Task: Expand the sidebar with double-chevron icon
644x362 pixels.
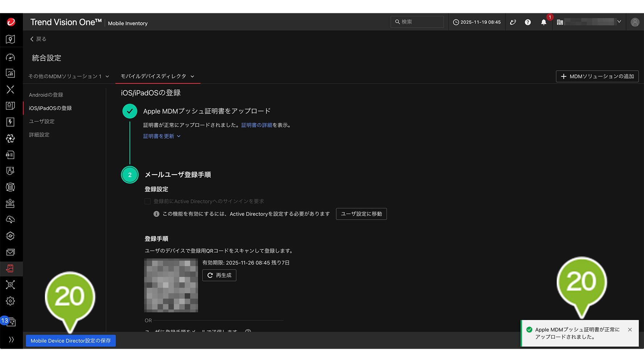Action: click(11, 340)
